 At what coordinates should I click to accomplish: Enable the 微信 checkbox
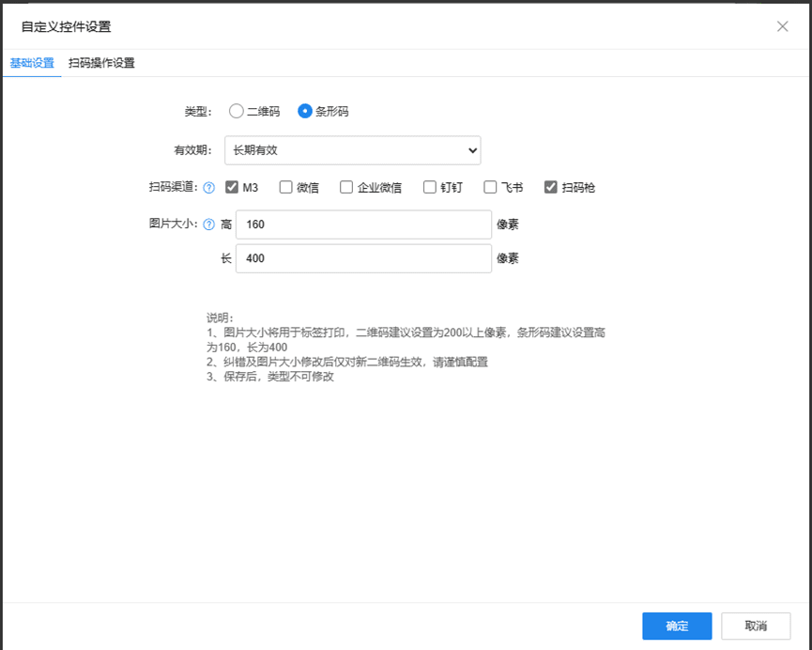tap(286, 187)
